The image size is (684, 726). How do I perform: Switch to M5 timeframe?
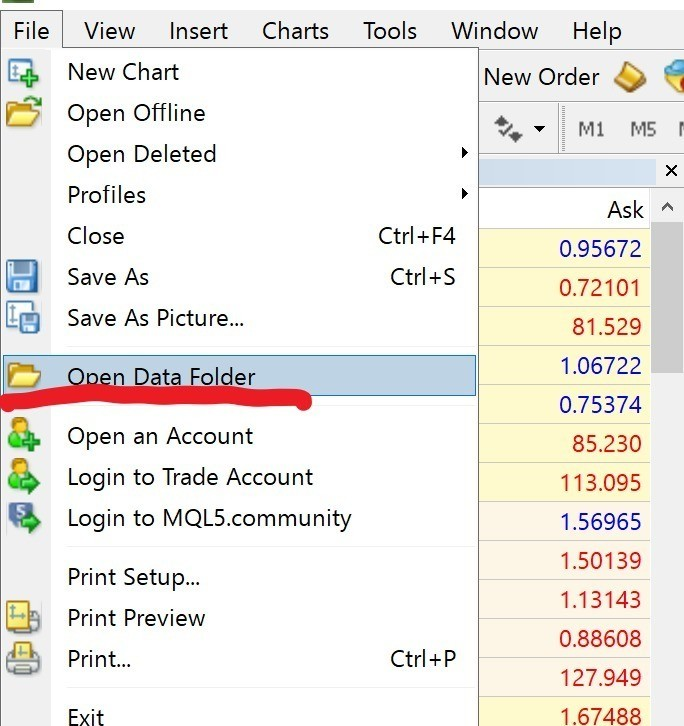(x=643, y=130)
